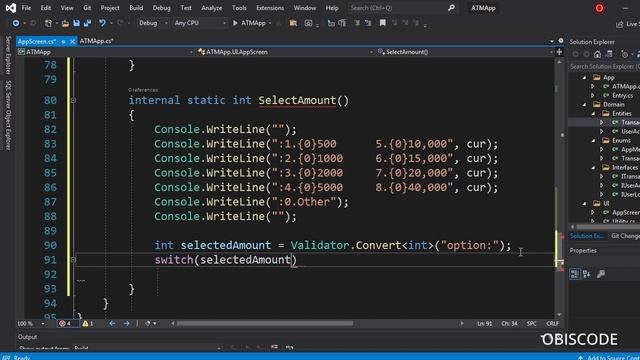Screen dimensions: 640x360
Task: Select the Solution Explorer bottom tab
Action: [x=586, y=236]
